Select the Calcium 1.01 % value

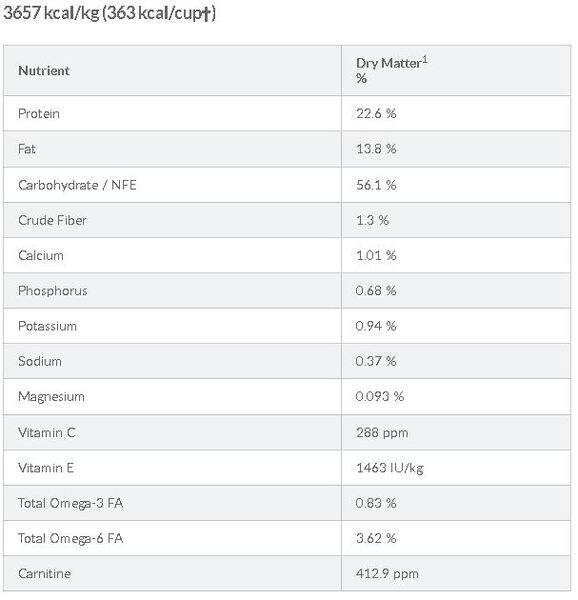pyautogui.click(x=376, y=256)
